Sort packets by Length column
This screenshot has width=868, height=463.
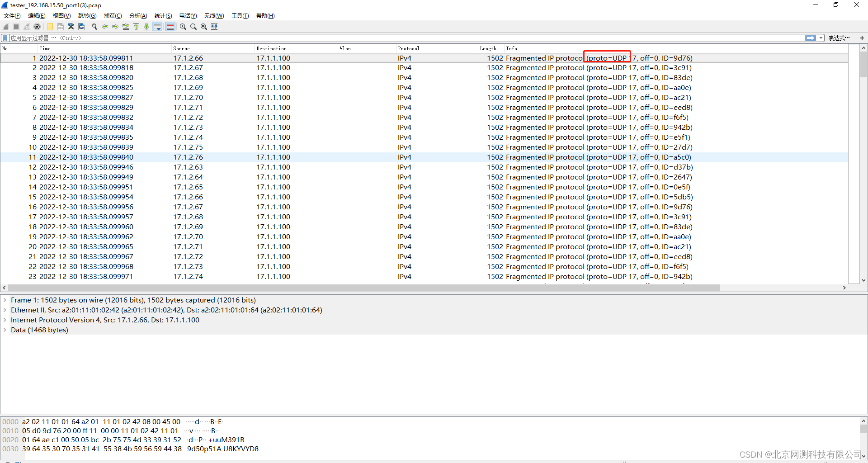491,48
